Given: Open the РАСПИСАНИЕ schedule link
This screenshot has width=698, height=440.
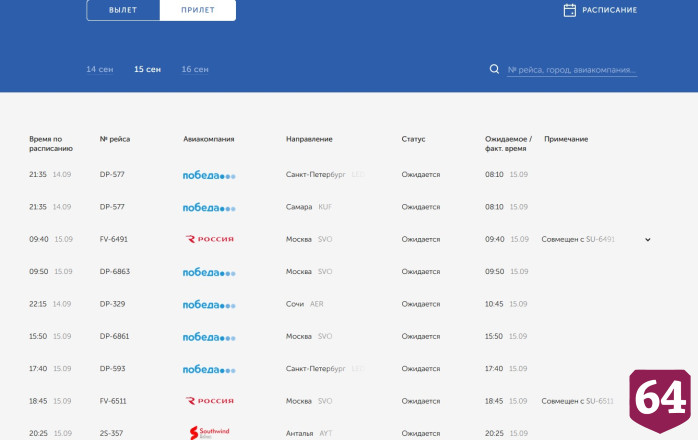Looking at the screenshot, I should coord(609,10).
